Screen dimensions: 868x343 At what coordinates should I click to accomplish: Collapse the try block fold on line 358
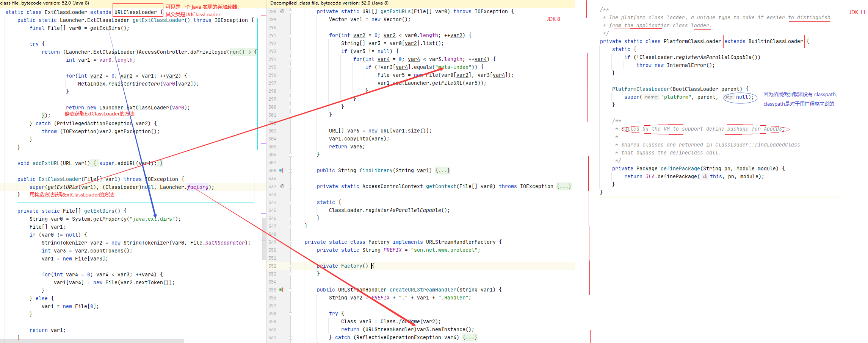point(291,313)
